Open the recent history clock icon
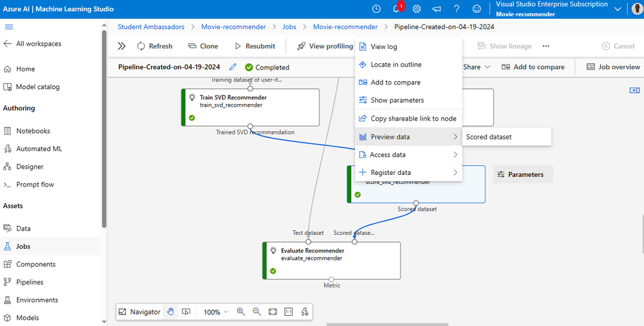The width and height of the screenshot is (644, 326). (x=376, y=8)
